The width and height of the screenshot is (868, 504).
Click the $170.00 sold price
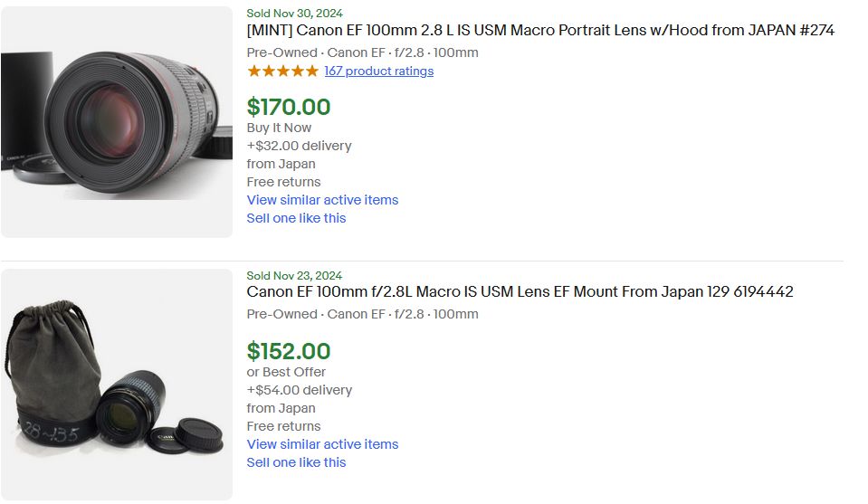tap(289, 107)
